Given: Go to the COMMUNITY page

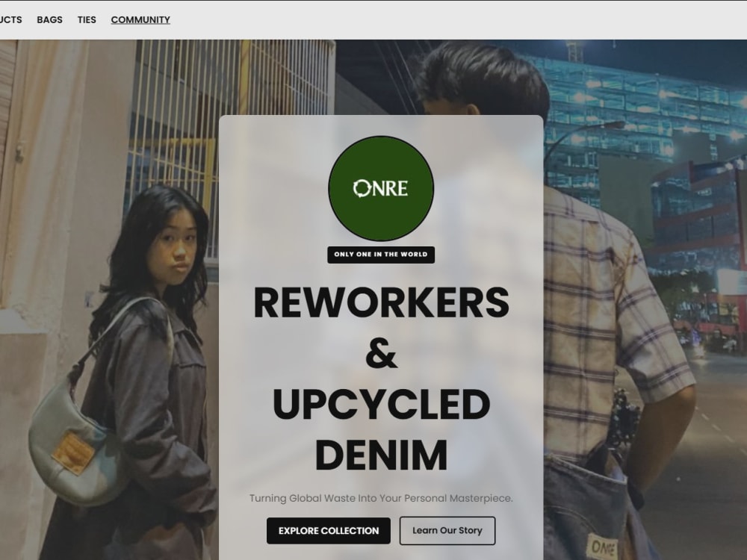Looking at the screenshot, I should coord(140,19).
